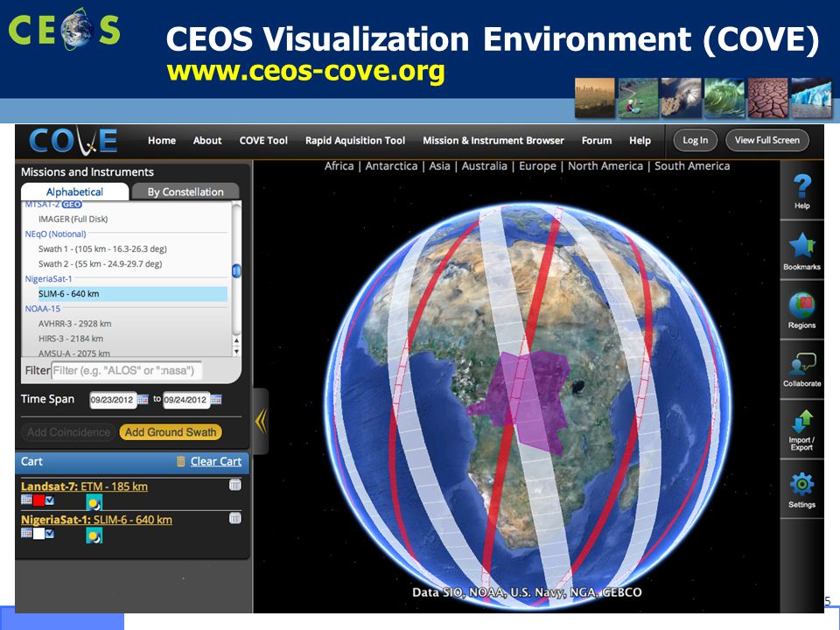Viewport: 840px width, 630px height.
Task: Click the sun-moon icon for Landsat-7
Action: pos(94,502)
